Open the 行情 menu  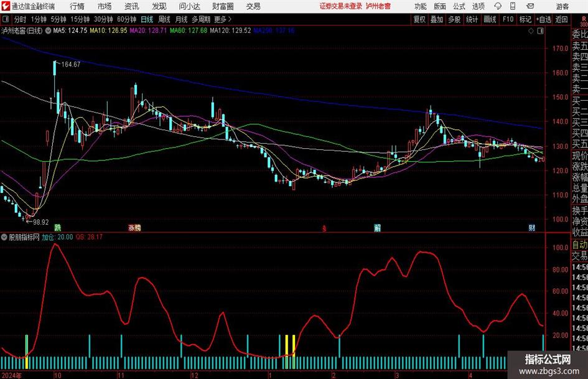tap(77, 6)
